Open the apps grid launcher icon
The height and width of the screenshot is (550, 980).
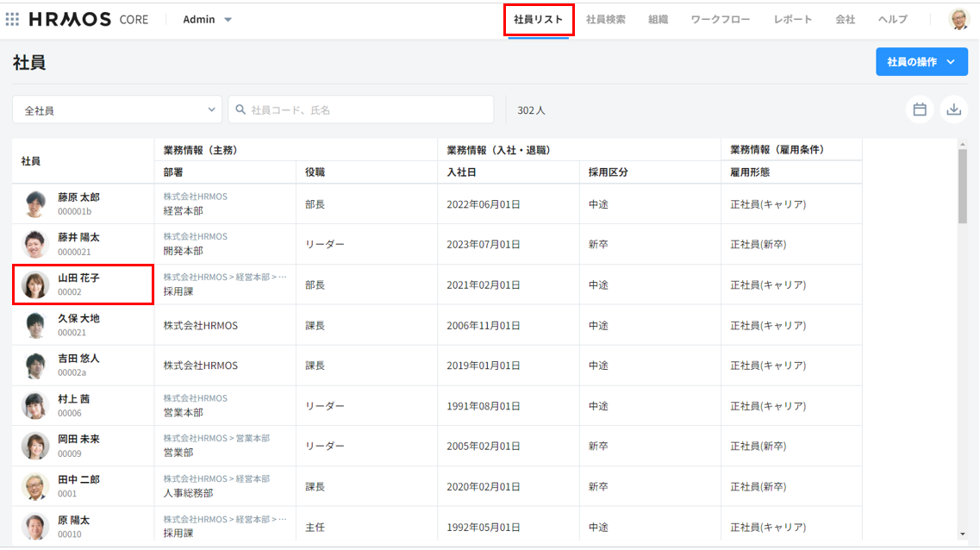pos(12,19)
